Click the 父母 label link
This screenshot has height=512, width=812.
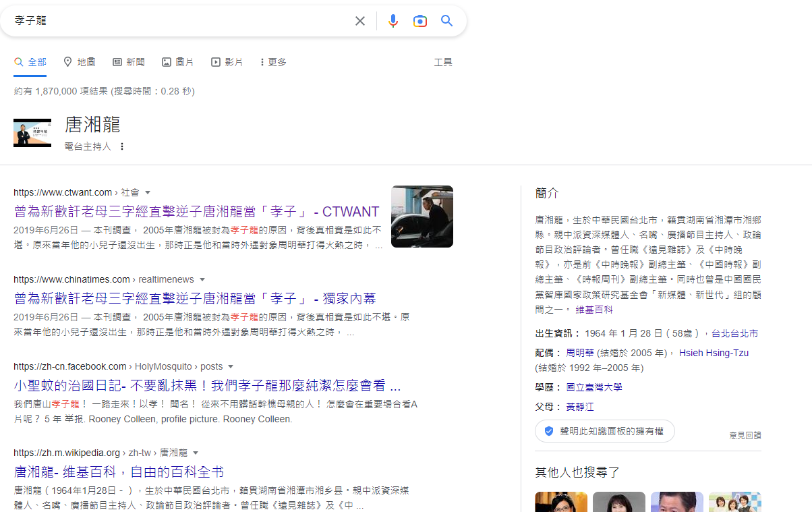pos(547,407)
